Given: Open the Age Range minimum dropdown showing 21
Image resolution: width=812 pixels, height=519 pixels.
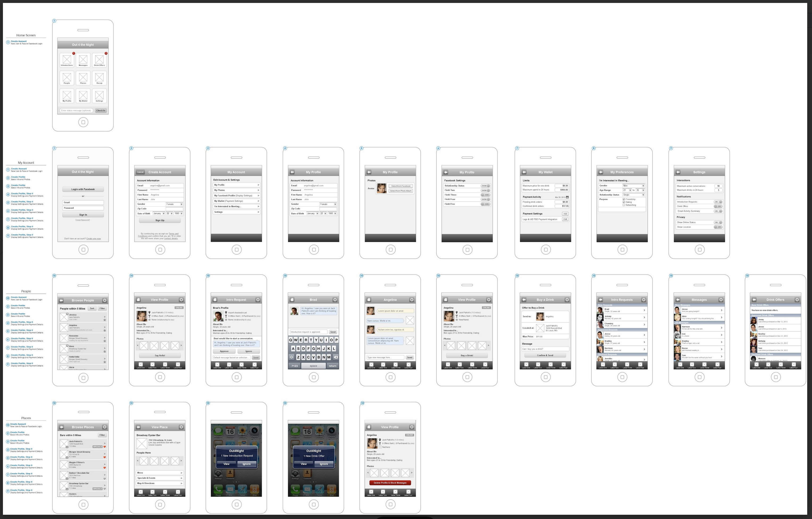Looking at the screenshot, I should pos(627,190).
